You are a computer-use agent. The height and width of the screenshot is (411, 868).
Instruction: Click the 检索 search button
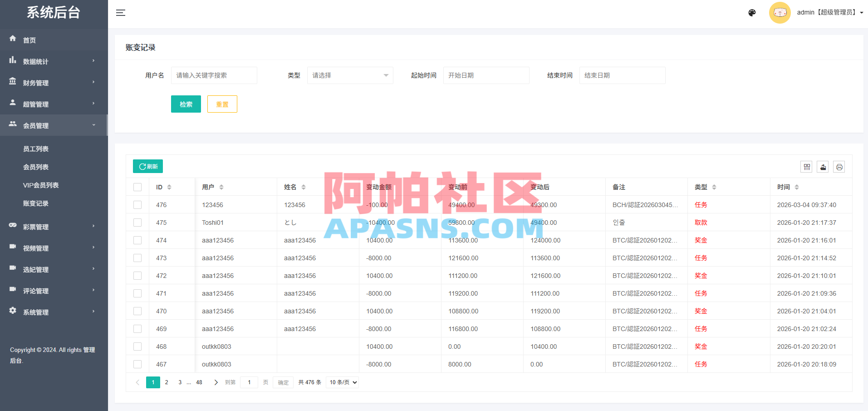pyautogui.click(x=186, y=104)
